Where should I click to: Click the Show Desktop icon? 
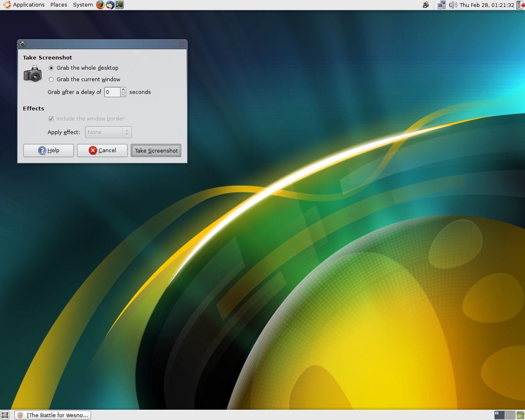pyautogui.click(x=5, y=415)
